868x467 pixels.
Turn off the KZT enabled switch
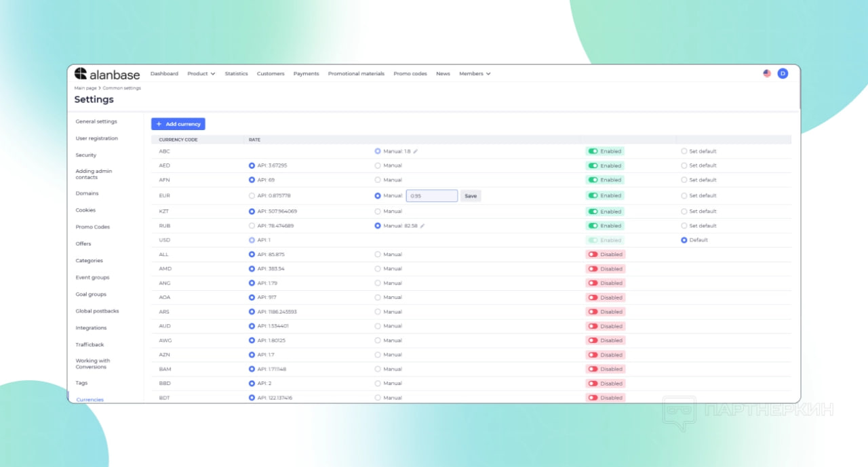pyautogui.click(x=593, y=211)
